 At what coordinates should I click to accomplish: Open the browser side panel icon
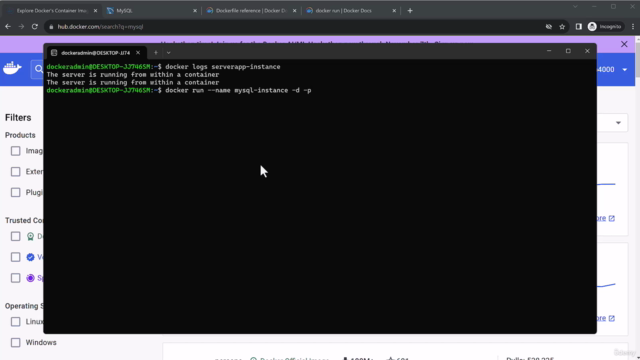point(578,27)
